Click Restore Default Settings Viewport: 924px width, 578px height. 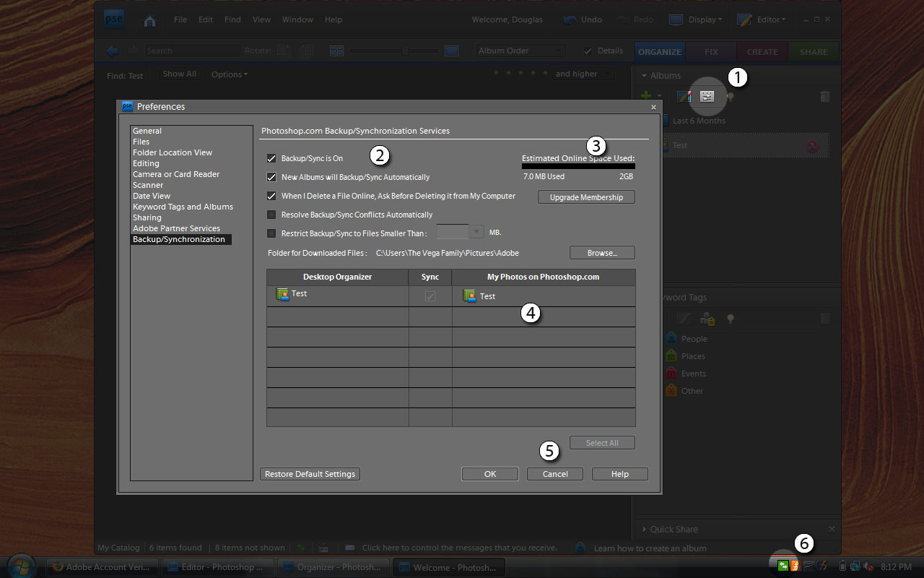[x=310, y=474]
